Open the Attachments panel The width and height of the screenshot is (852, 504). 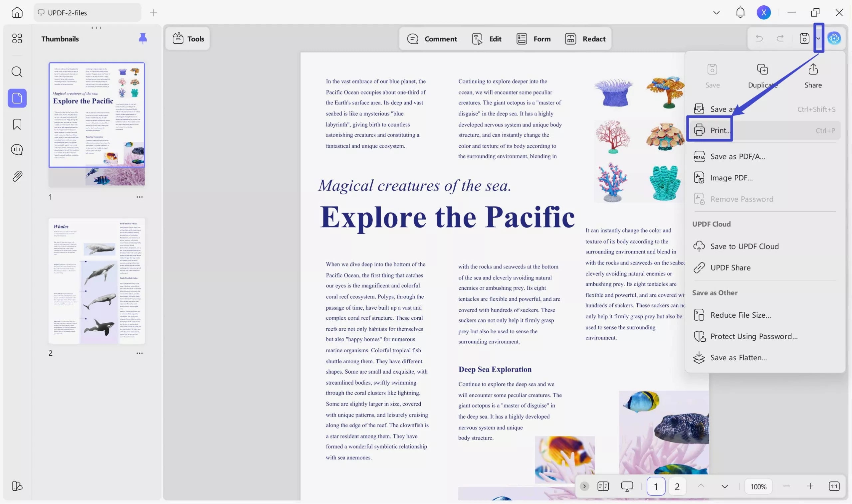pyautogui.click(x=17, y=176)
